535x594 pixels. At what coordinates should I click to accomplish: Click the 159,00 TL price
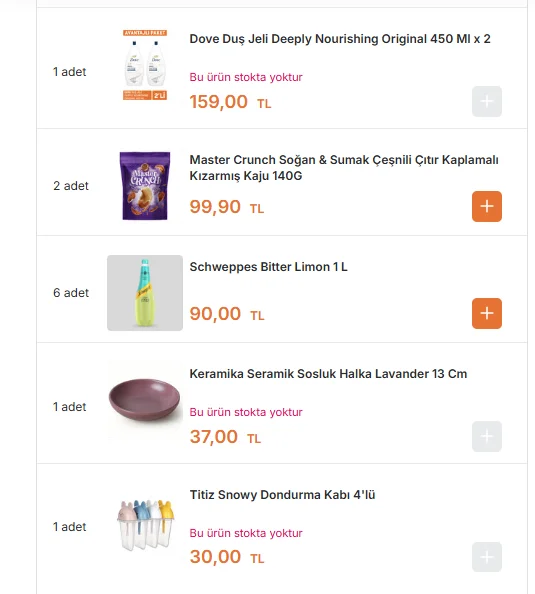tap(230, 102)
